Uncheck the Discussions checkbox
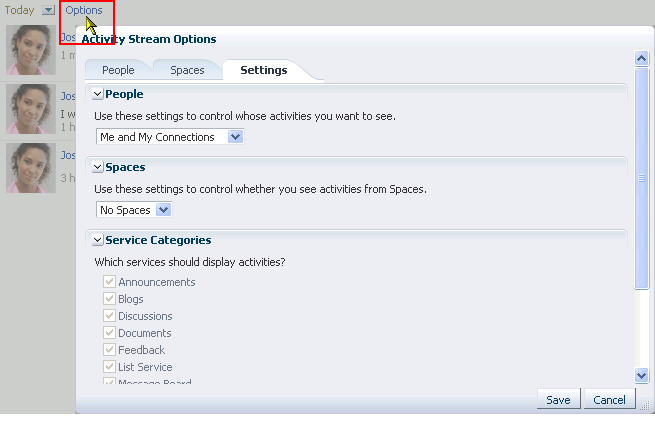Image resolution: width=655 pixels, height=427 pixels. click(109, 315)
